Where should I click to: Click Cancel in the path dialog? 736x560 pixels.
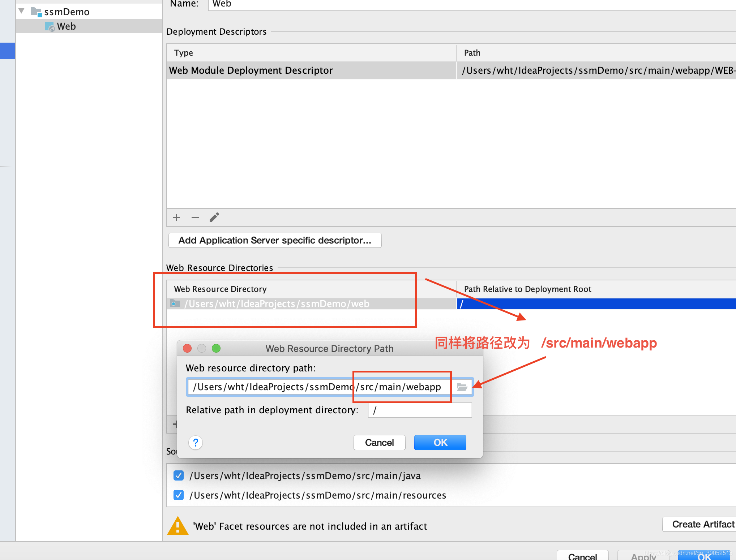(379, 443)
